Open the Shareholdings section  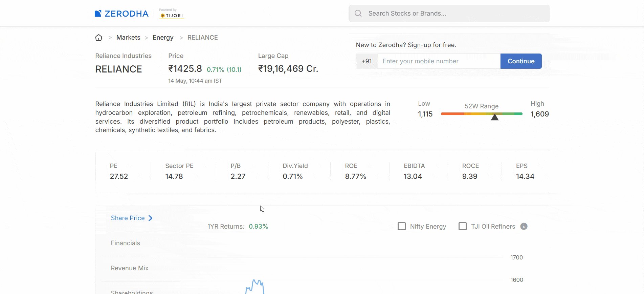point(132,292)
